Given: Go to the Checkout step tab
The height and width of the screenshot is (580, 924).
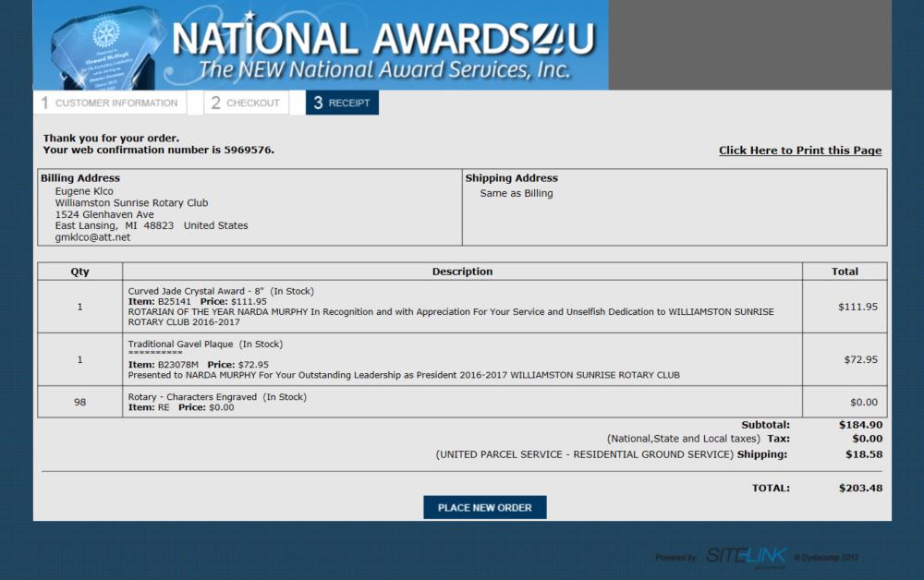Looking at the screenshot, I should (x=247, y=103).
